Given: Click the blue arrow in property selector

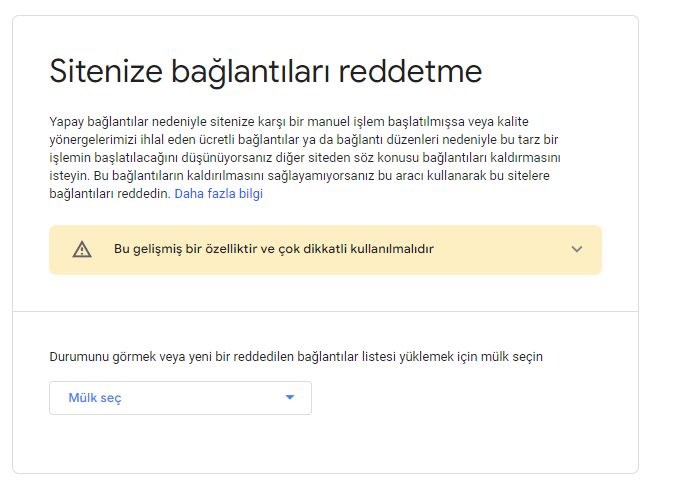Looking at the screenshot, I should pyautogui.click(x=290, y=398).
